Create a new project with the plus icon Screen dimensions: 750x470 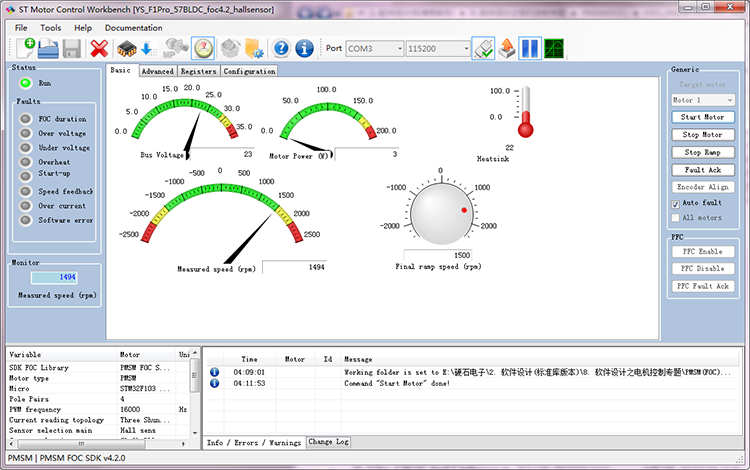click(x=26, y=48)
